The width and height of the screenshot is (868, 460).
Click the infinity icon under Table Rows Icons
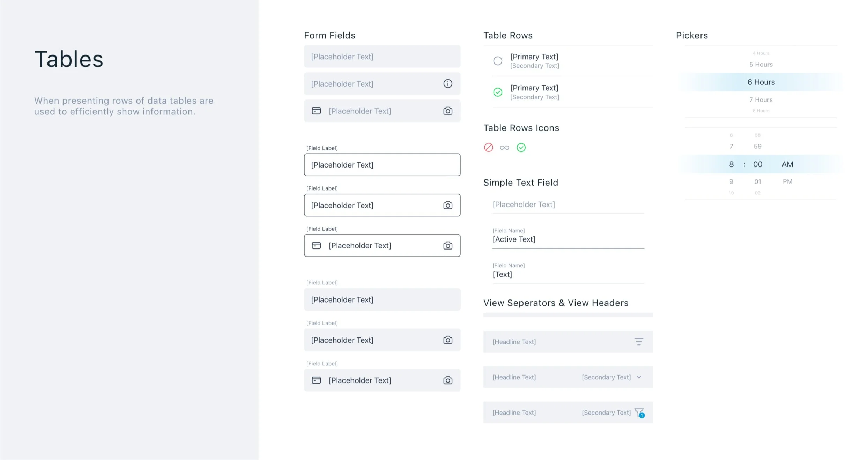coord(504,148)
